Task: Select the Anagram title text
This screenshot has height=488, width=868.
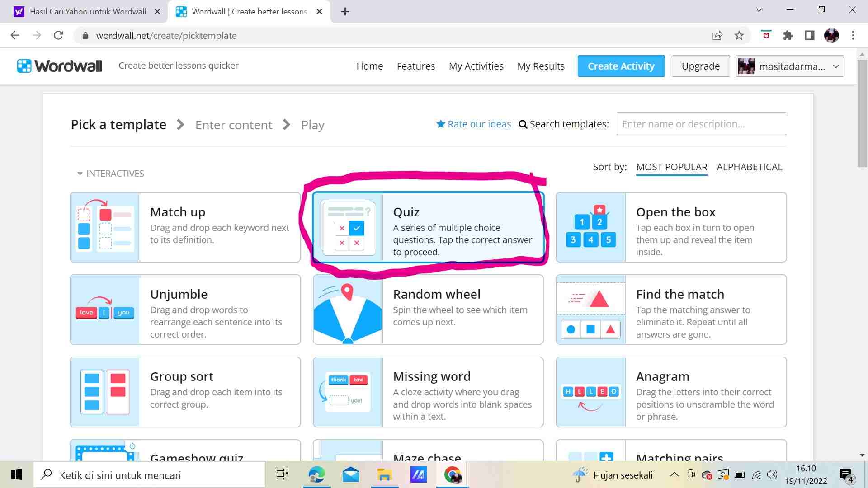Action: pos(663,376)
